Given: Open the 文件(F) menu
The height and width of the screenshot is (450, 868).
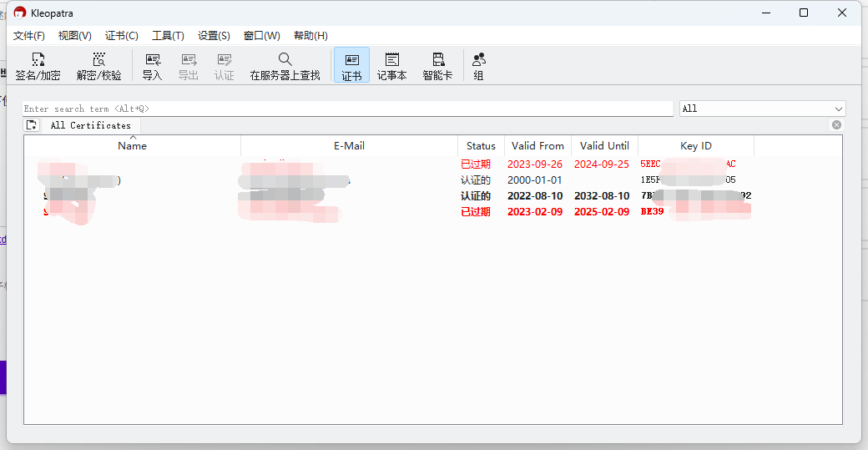Looking at the screenshot, I should (29, 36).
